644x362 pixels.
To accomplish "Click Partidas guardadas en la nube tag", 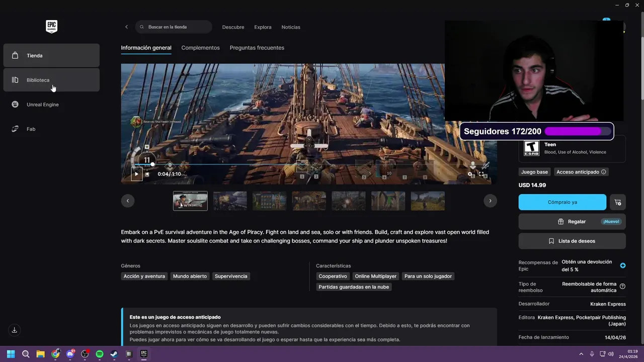I will [354, 287].
